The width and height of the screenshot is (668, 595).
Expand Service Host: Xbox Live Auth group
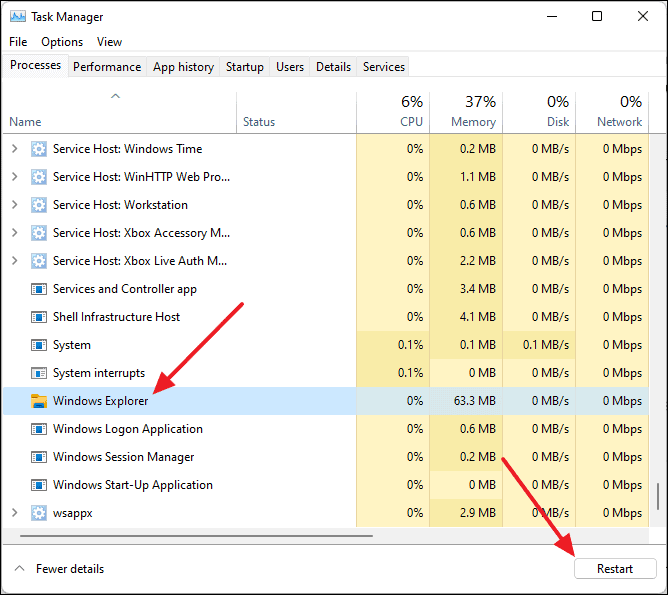pyautogui.click(x=14, y=261)
